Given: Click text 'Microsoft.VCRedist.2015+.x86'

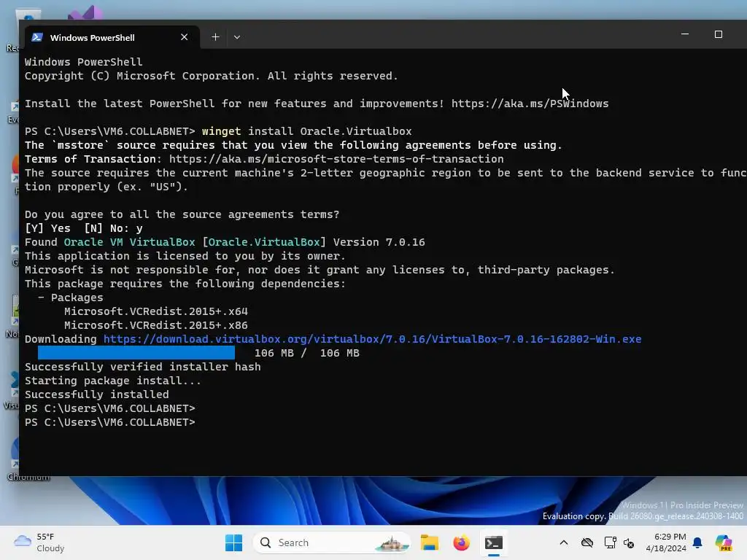Looking at the screenshot, I should click(x=156, y=325).
